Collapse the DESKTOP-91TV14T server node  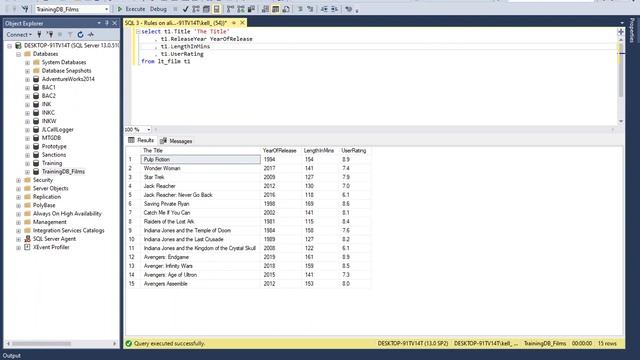coord(9,46)
